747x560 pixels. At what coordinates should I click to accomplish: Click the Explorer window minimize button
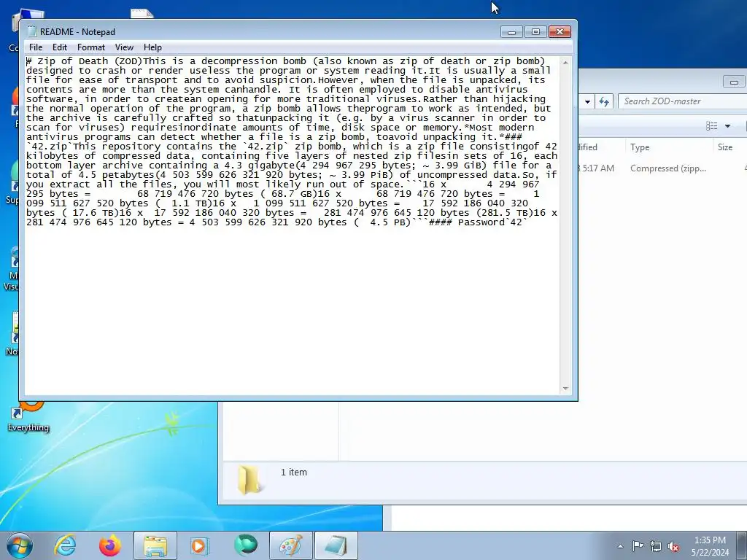pyautogui.click(x=734, y=82)
